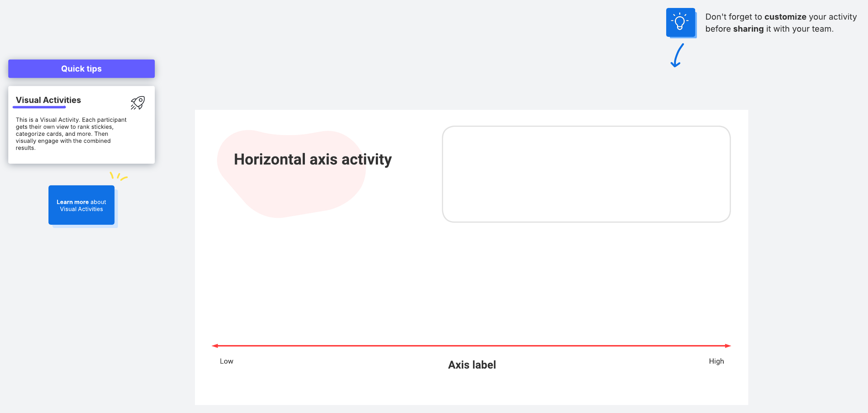Select the right arrowhead of the red axis
Image resolution: width=868 pixels, height=413 pixels.
728,346
